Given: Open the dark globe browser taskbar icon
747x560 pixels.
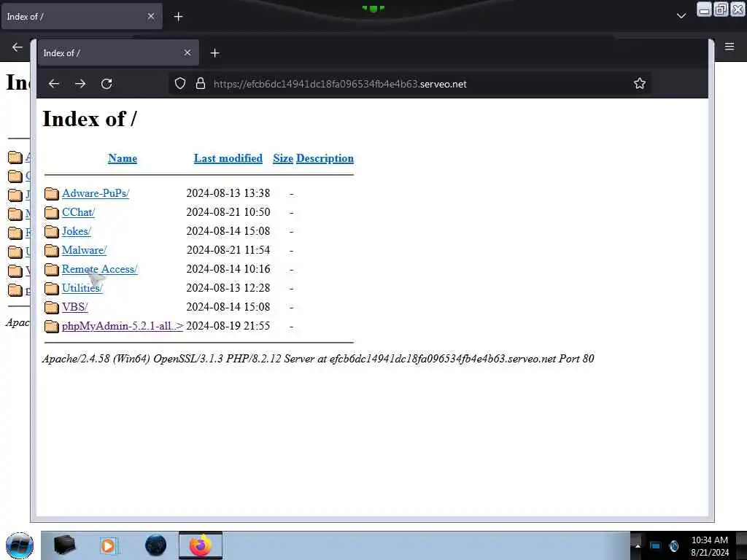Looking at the screenshot, I should tap(156, 545).
